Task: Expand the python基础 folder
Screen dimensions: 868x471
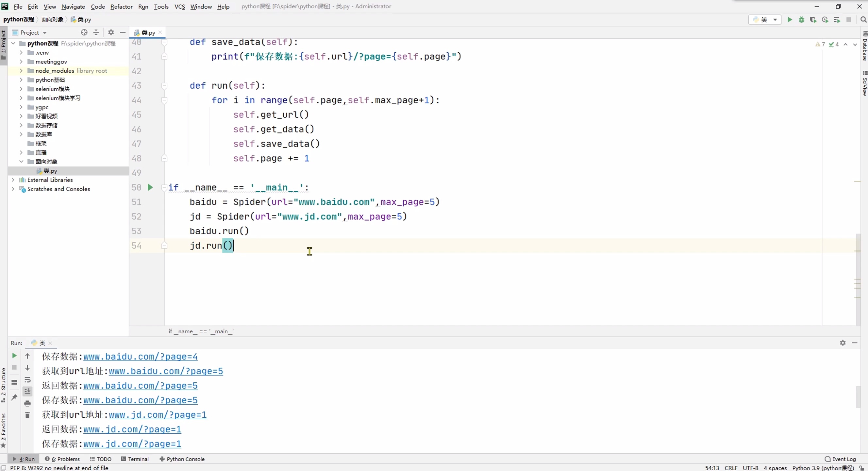Action: point(21,80)
